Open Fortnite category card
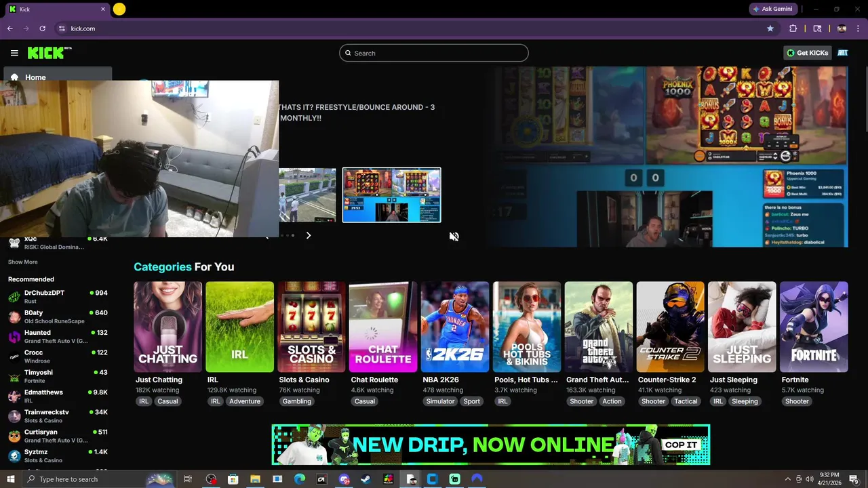The height and width of the screenshot is (488, 868). (814, 327)
